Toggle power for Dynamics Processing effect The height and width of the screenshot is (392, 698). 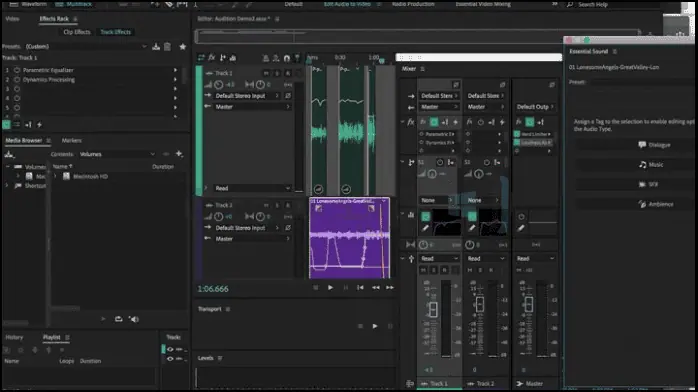click(x=17, y=80)
